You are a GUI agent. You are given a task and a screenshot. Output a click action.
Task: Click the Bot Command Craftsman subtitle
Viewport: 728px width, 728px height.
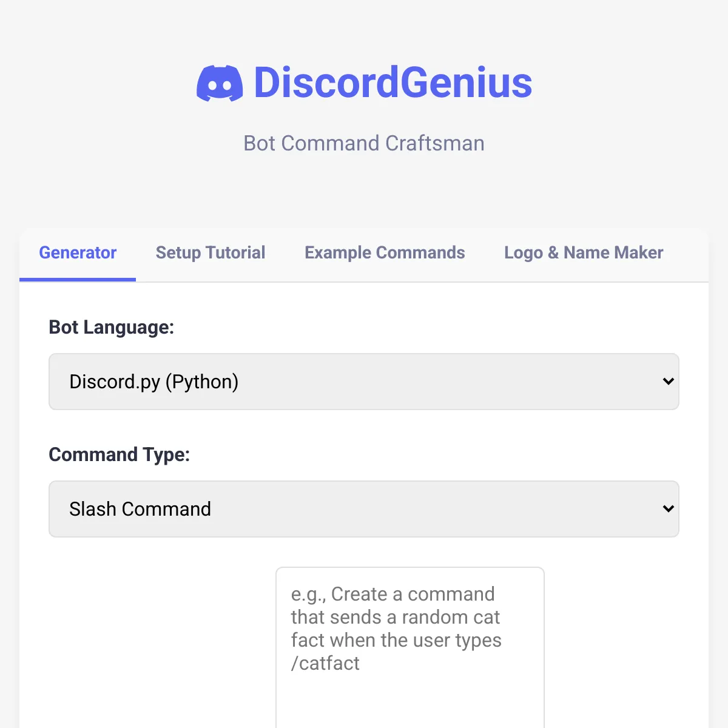point(364,143)
